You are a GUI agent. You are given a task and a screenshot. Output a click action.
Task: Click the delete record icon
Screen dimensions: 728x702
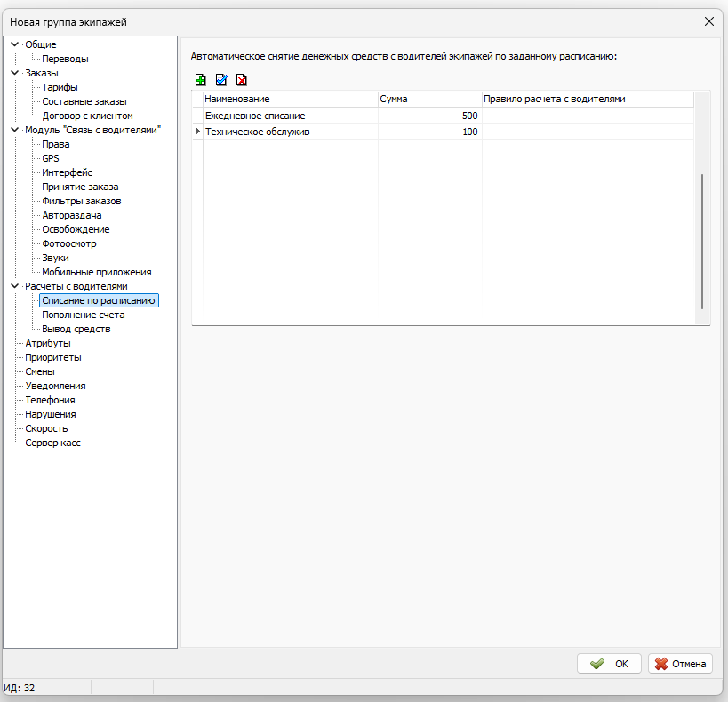tap(241, 80)
